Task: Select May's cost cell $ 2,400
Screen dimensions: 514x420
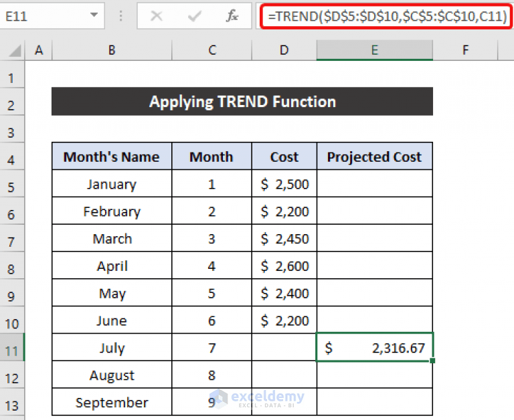Action: [284, 293]
